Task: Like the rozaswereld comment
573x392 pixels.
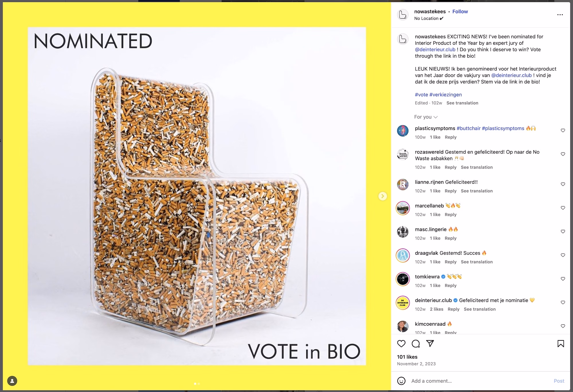Action: click(x=563, y=154)
